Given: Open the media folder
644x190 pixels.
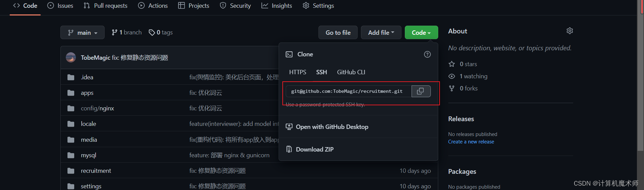Looking at the screenshot, I should [x=89, y=140].
